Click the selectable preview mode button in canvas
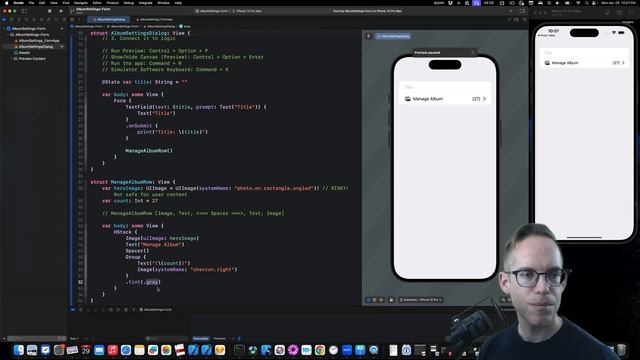Screen dimensions: 640x360 coord(375,300)
